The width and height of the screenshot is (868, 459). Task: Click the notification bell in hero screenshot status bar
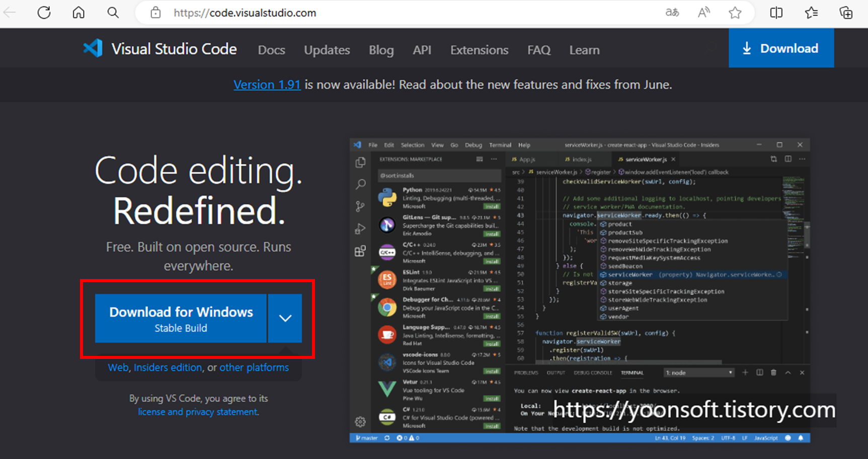click(801, 438)
